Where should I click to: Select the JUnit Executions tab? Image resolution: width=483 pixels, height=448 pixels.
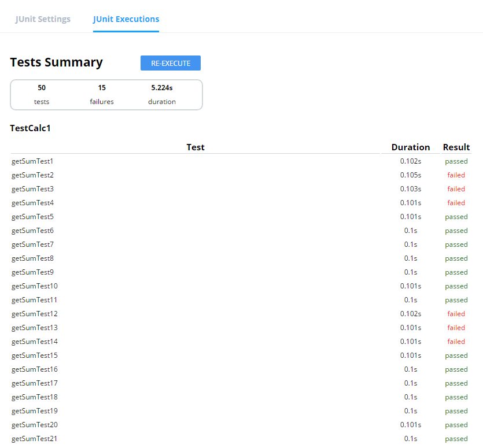pyautogui.click(x=126, y=18)
